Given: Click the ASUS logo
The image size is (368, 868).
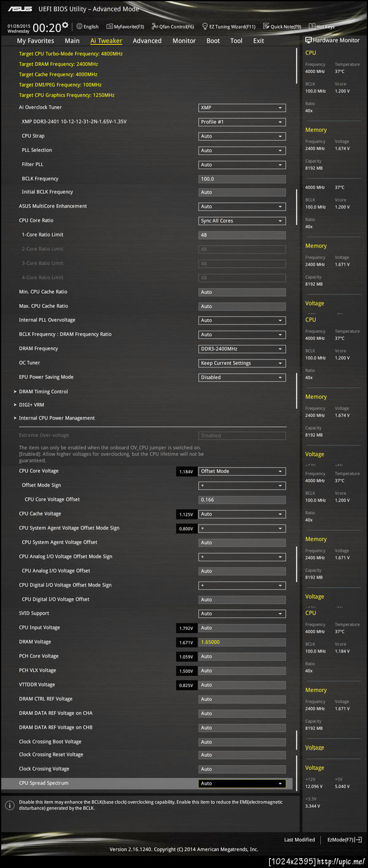Looking at the screenshot, I should [20, 9].
